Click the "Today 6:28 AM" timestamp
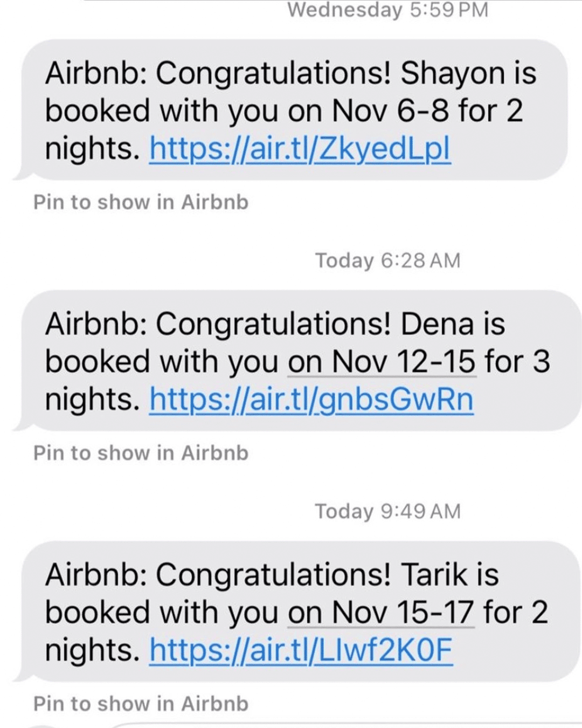 pyautogui.click(x=387, y=260)
